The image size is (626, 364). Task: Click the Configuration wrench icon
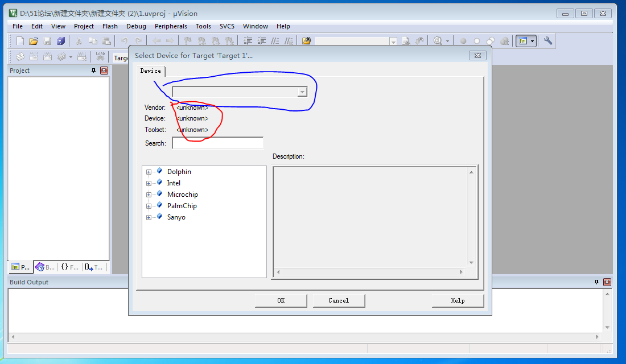(x=547, y=41)
